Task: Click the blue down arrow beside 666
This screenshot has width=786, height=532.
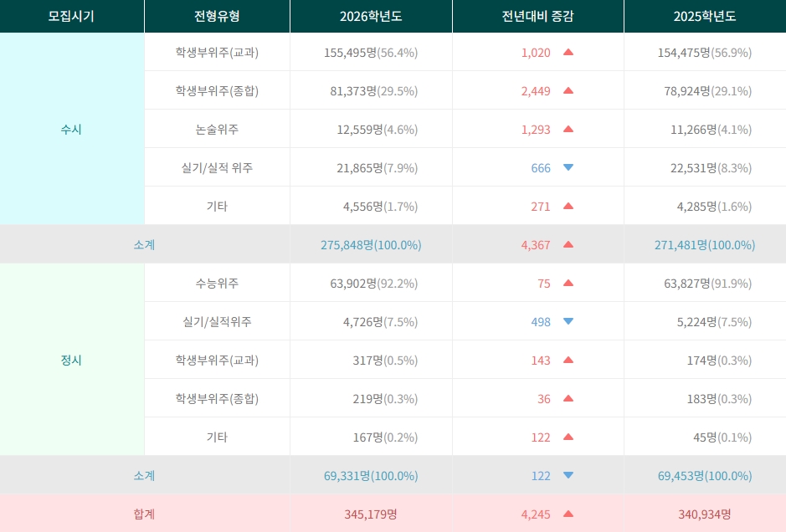Action: point(568,167)
